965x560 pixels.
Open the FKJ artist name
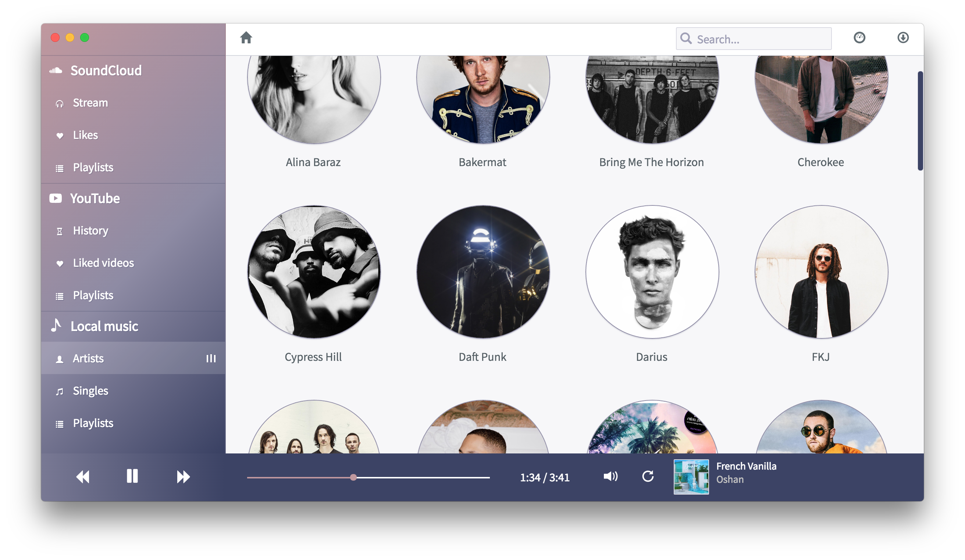[820, 357]
